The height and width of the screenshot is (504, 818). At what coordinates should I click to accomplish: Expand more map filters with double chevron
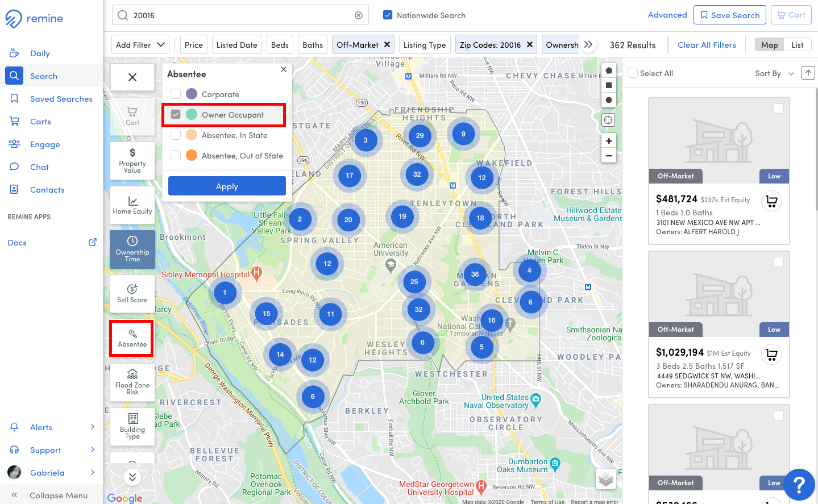pyautogui.click(x=132, y=477)
